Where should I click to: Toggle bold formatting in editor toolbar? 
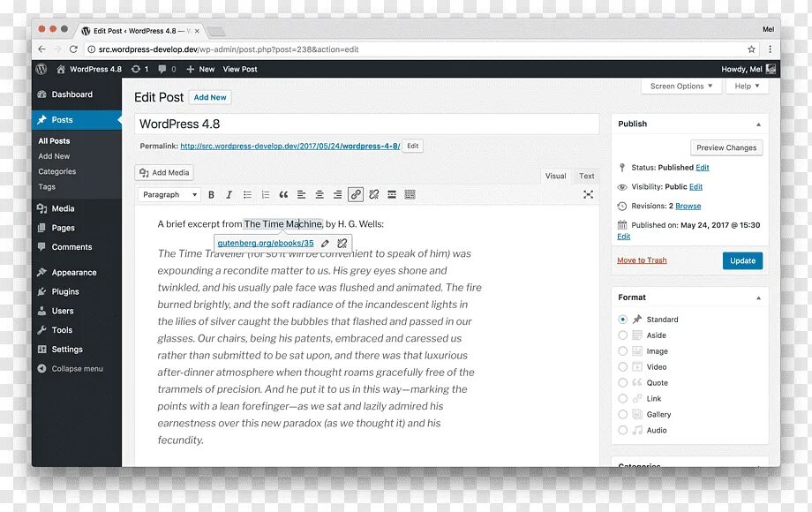coord(211,195)
